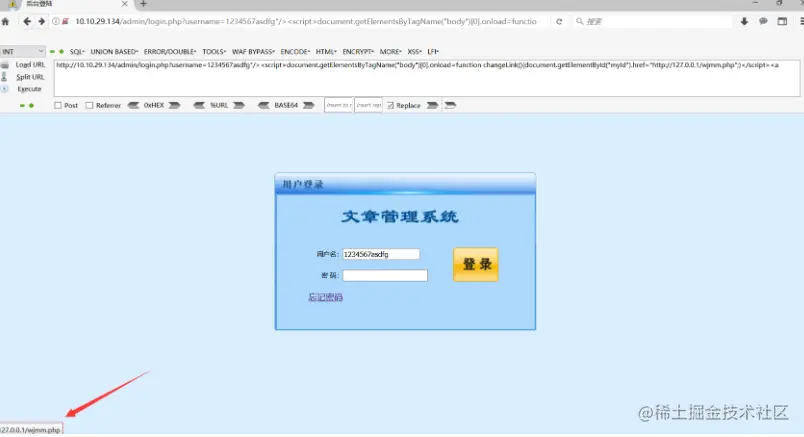804x437 pixels.
Task: Click the 0xHEX label
Action: (x=154, y=105)
